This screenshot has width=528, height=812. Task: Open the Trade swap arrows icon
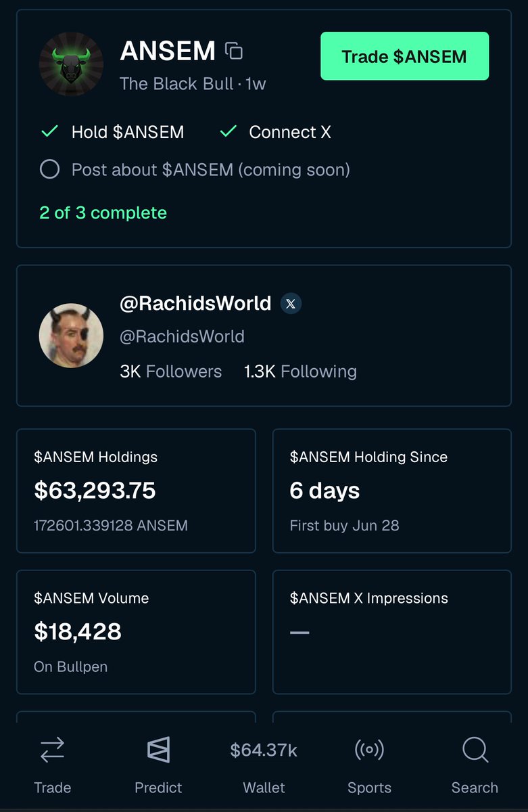pos(52,750)
